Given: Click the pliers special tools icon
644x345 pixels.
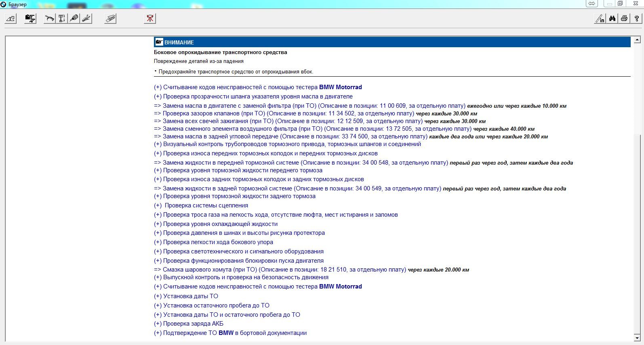Looking at the screenshot, I should [86, 19].
